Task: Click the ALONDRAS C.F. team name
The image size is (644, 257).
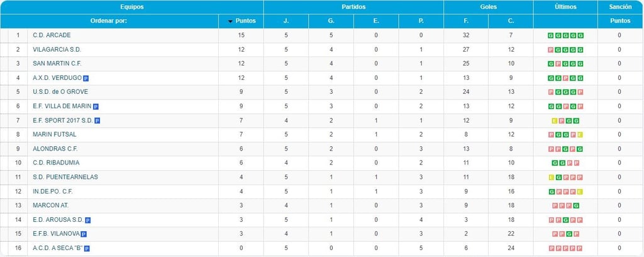Action: pyautogui.click(x=54, y=149)
